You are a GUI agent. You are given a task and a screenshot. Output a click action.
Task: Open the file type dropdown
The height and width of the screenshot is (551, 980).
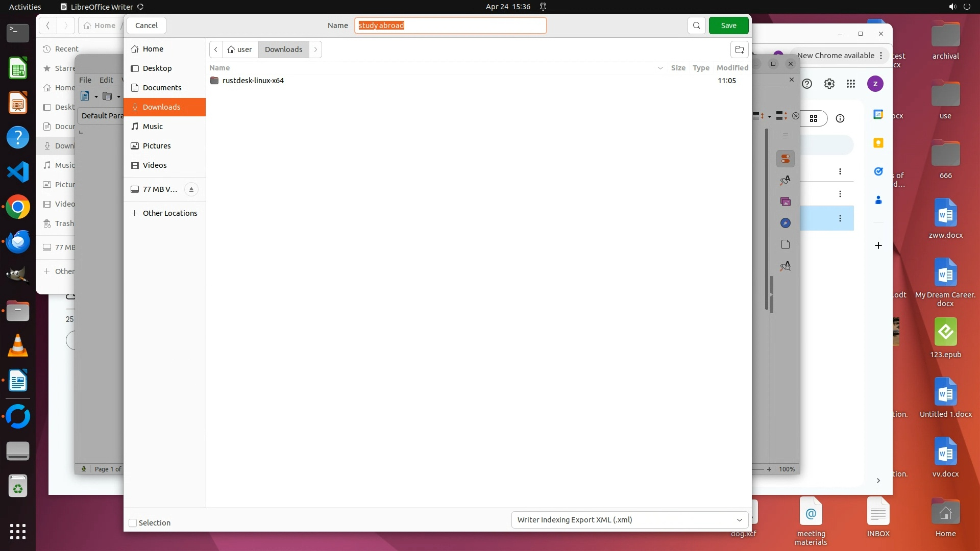click(x=629, y=520)
